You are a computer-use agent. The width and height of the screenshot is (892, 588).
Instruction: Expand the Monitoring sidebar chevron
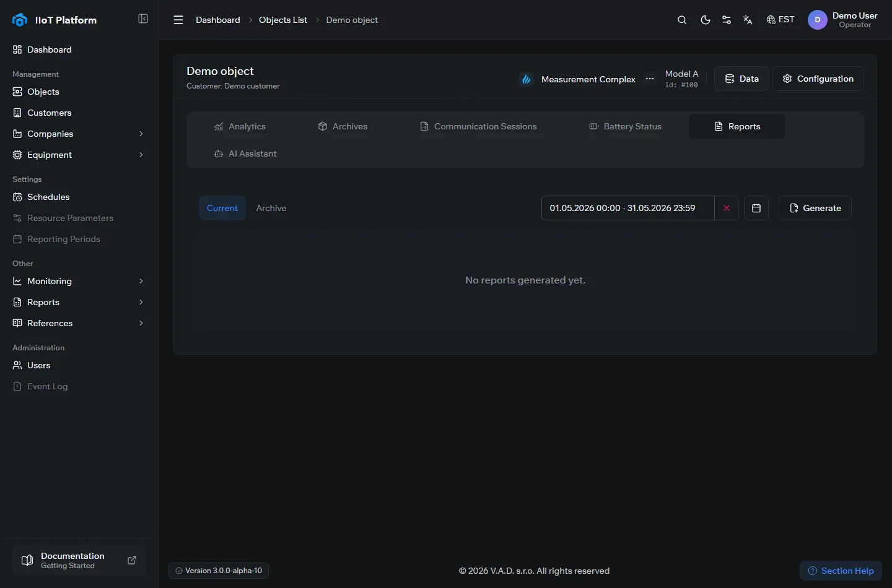141,281
